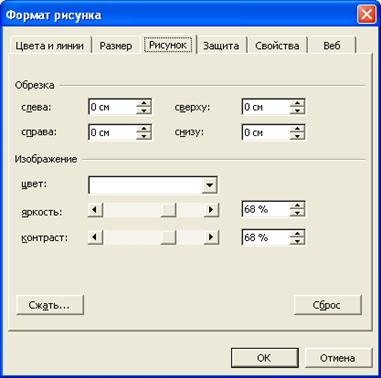Click right arrow of яркость slider
Screen dimensions: 381x378
coord(211,210)
